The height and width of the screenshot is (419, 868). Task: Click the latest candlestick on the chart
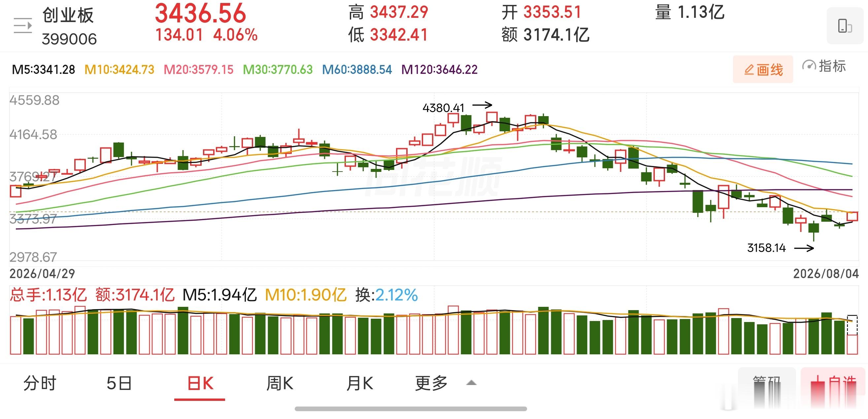[852, 216]
